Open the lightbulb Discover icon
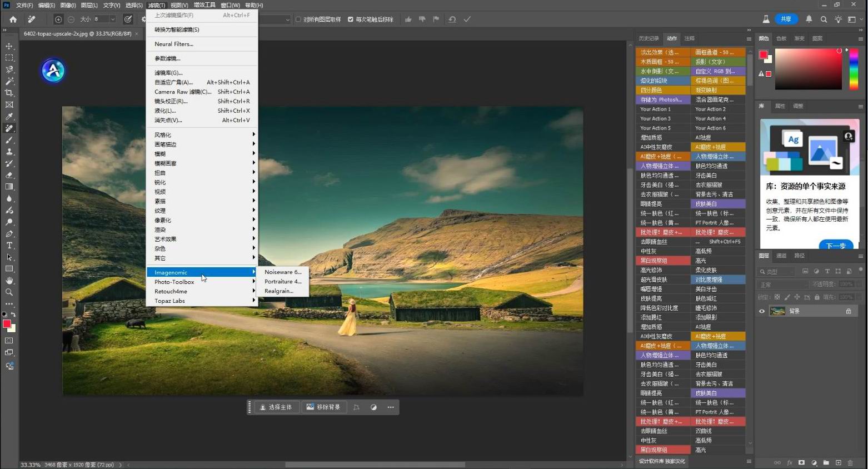The image size is (868, 469). [839, 19]
